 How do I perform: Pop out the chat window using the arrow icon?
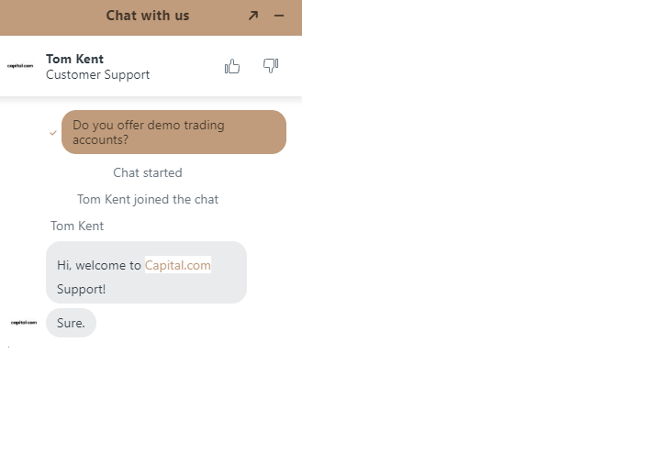tap(253, 16)
